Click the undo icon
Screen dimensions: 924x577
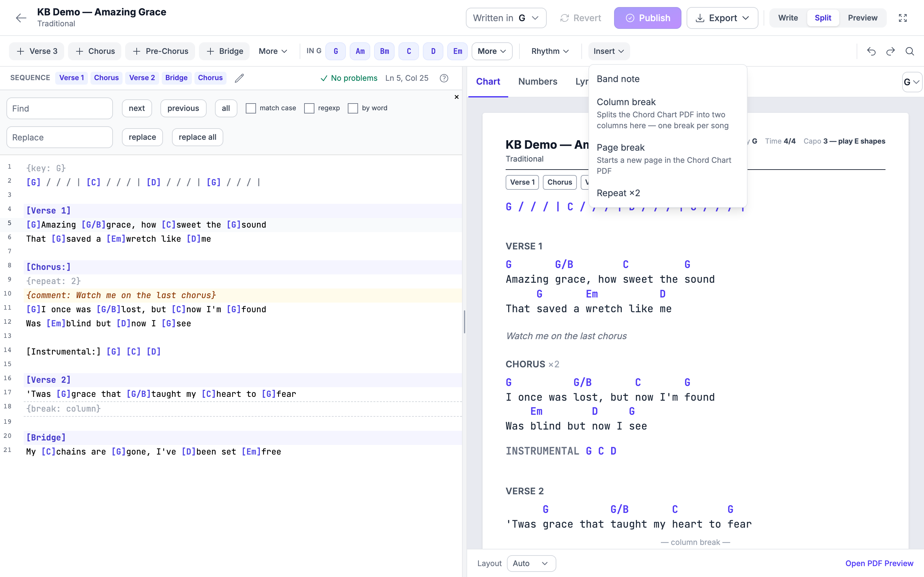tap(871, 51)
